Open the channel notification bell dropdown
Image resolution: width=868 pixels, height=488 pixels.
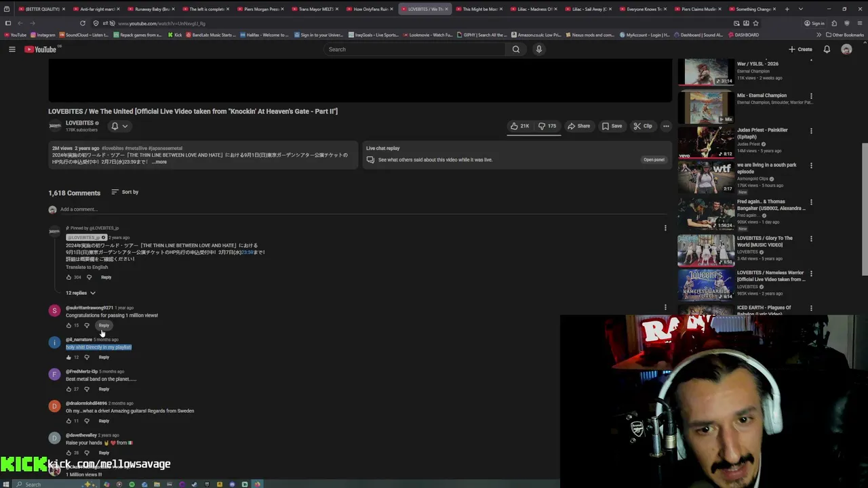point(119,126)
